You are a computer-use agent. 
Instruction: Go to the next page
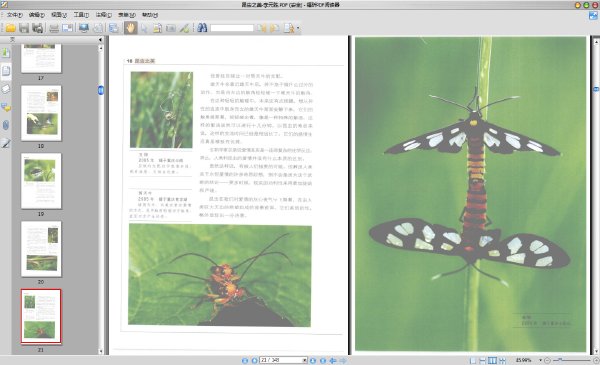(313, 360)
